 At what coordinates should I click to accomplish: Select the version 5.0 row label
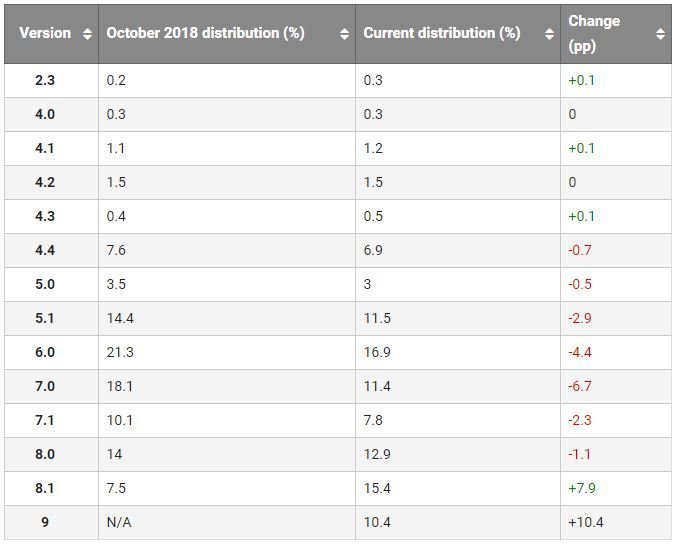pyautogui.click(x=44, y=284)
